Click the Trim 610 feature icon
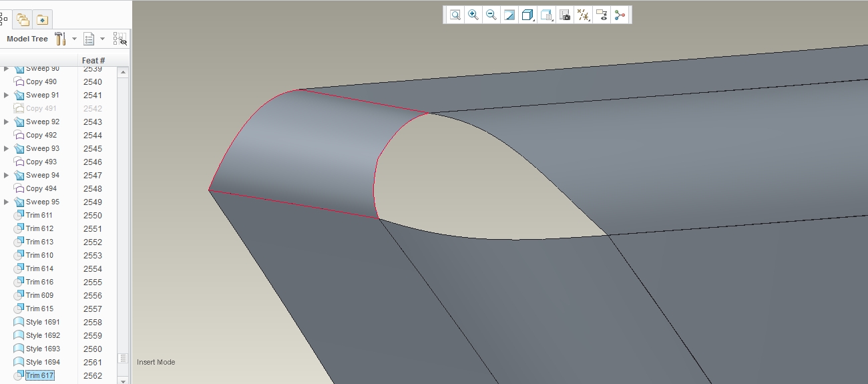Viewport: 868px width, 384px height. click(x=19, y=255)
